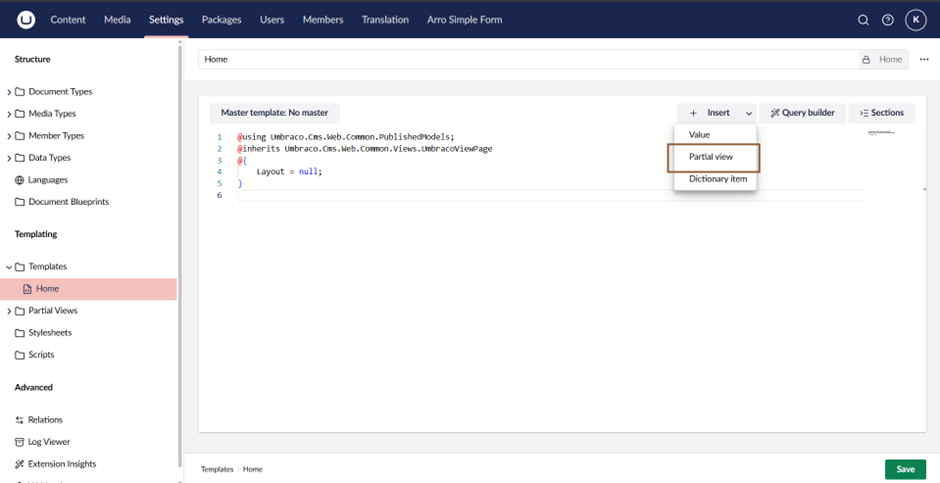Choose Value from the Insert menu

715,135
